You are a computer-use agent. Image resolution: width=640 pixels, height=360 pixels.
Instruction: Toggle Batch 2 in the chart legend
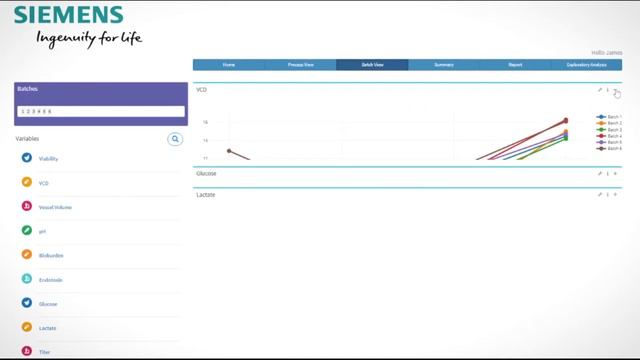609,123
